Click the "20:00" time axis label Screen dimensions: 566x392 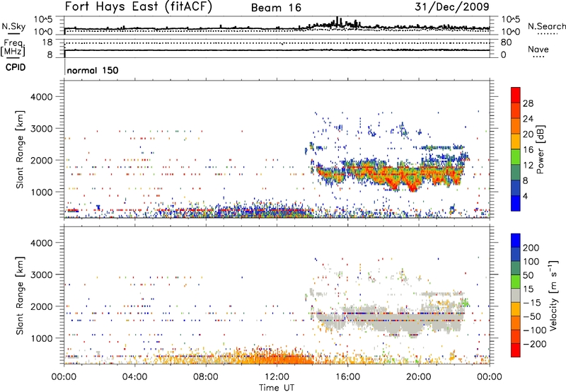click(419, 377)
